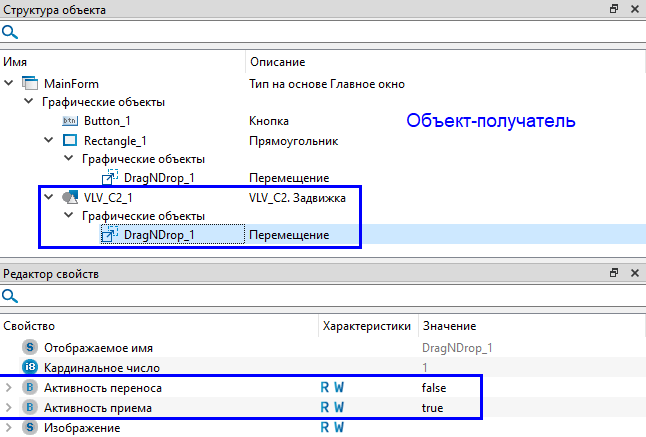Click the true value of Активность приема
This screenshot has width=646, height=437.
pyautogui.click(x=433, y=408)
